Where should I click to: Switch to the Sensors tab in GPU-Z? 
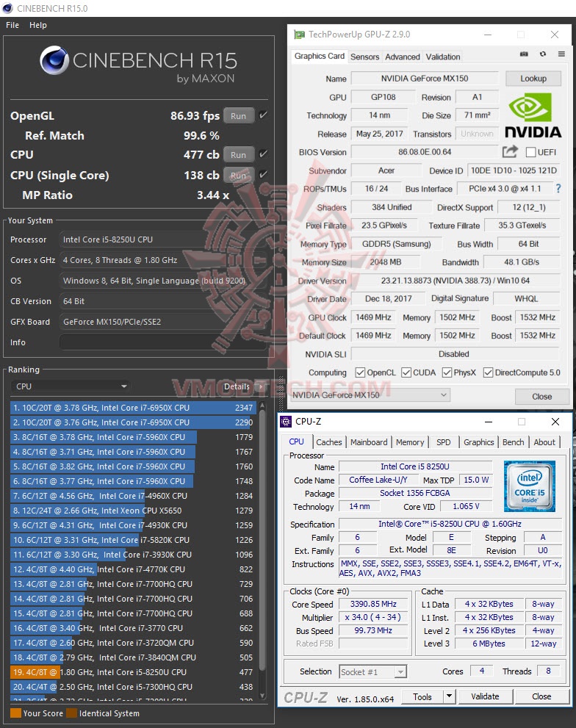(x=364, y=57)
